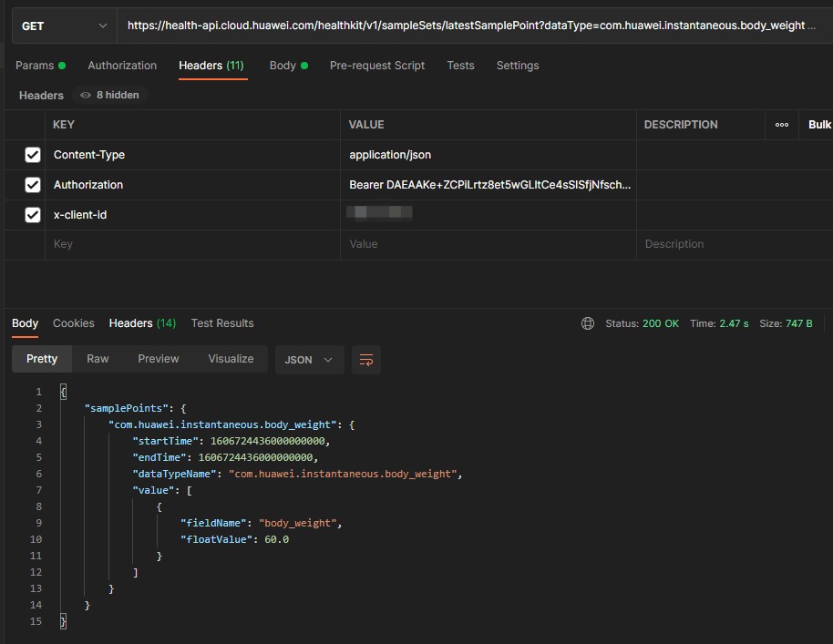
Task: Click the three-dots column options icon
Action: pos(781,125)
